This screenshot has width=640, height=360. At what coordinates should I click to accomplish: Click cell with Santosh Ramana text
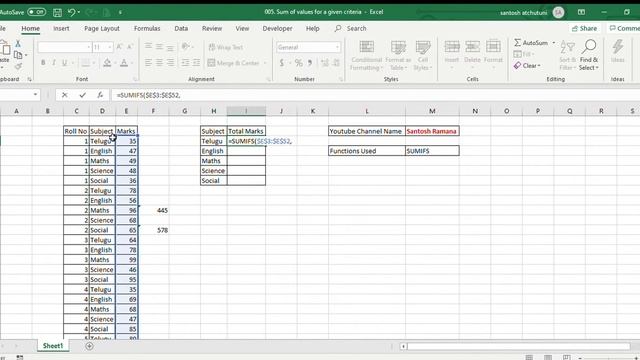[x=432, y=131]
